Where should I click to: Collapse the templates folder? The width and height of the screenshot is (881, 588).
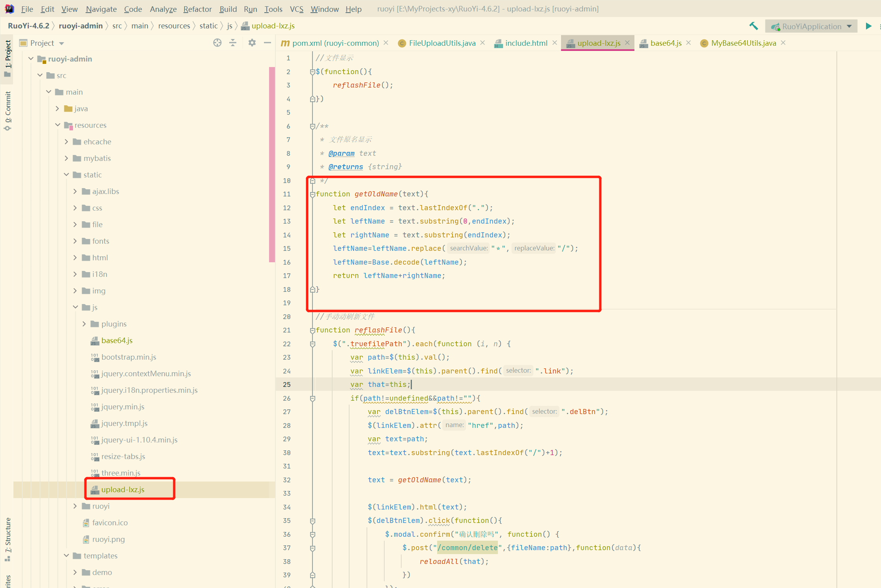66,556
